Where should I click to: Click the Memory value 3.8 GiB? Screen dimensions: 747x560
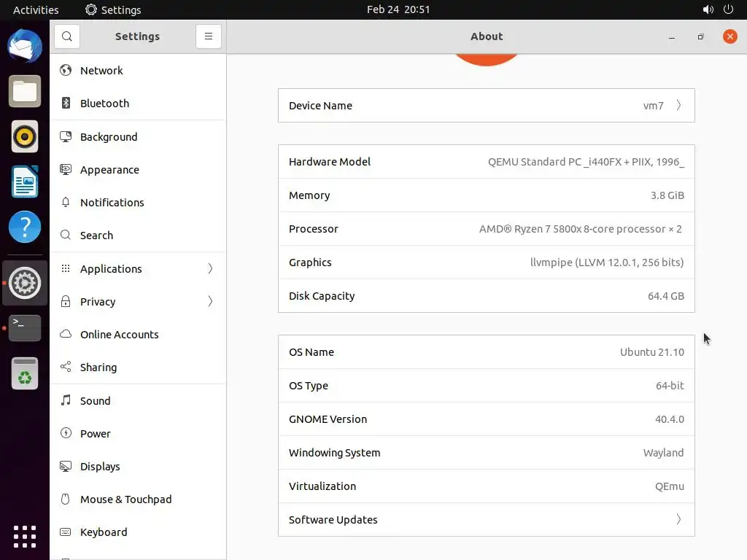click(667, 195)
